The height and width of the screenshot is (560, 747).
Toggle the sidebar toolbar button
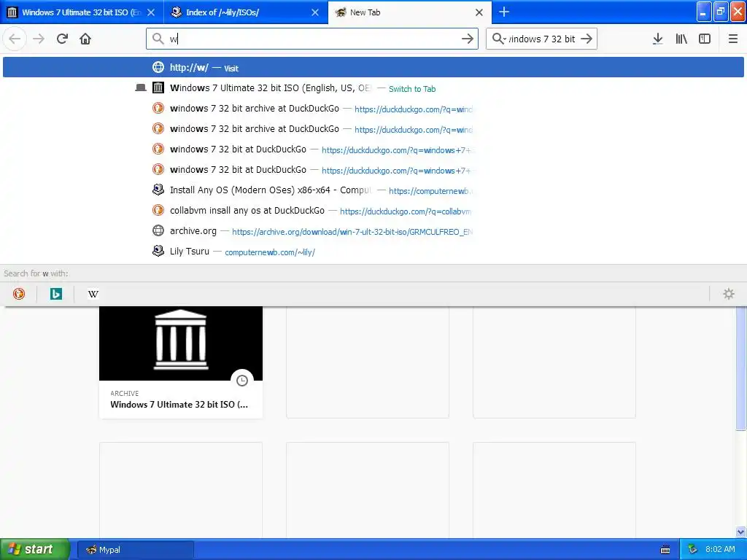(705, 39)
